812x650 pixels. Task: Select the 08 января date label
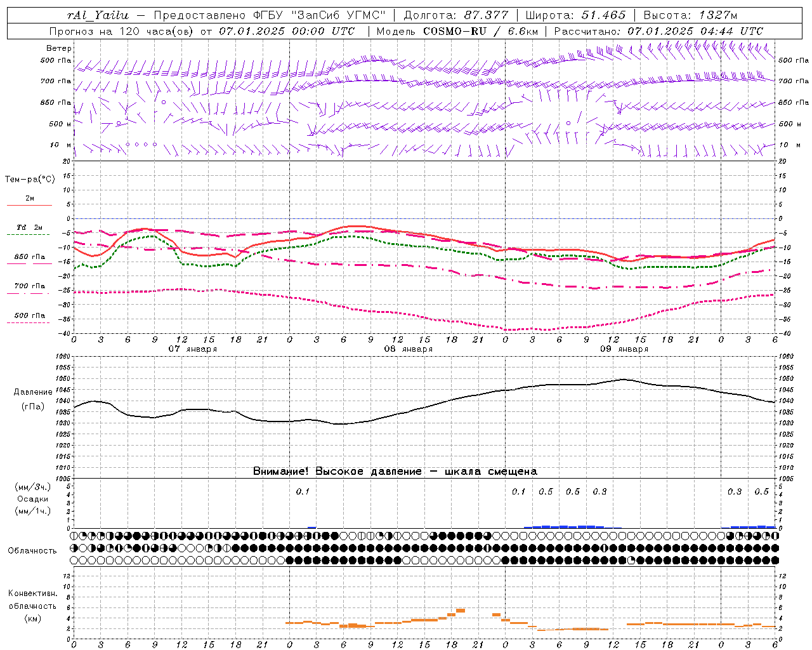(408, 348)
